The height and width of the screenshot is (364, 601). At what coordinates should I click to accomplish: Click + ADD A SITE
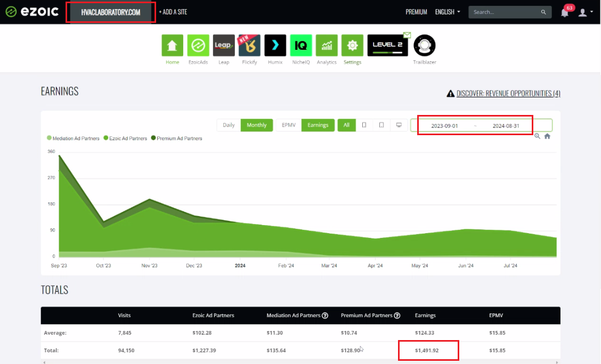(173, 12)
